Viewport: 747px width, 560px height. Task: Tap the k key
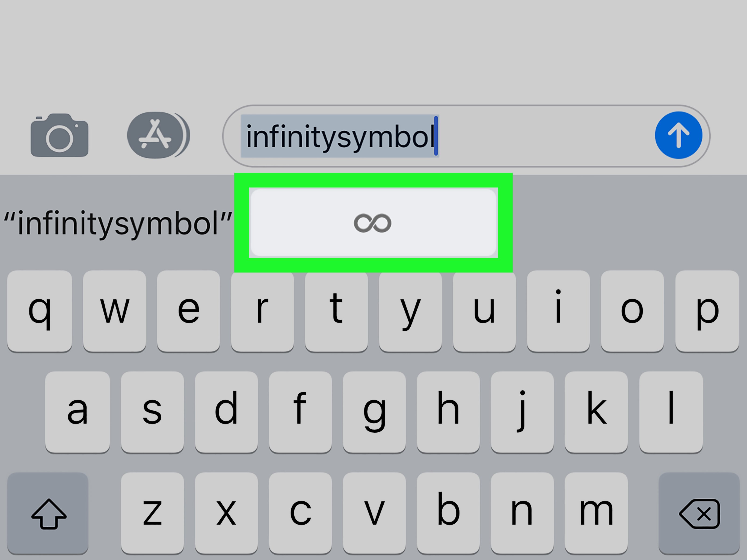click(596, 412)
